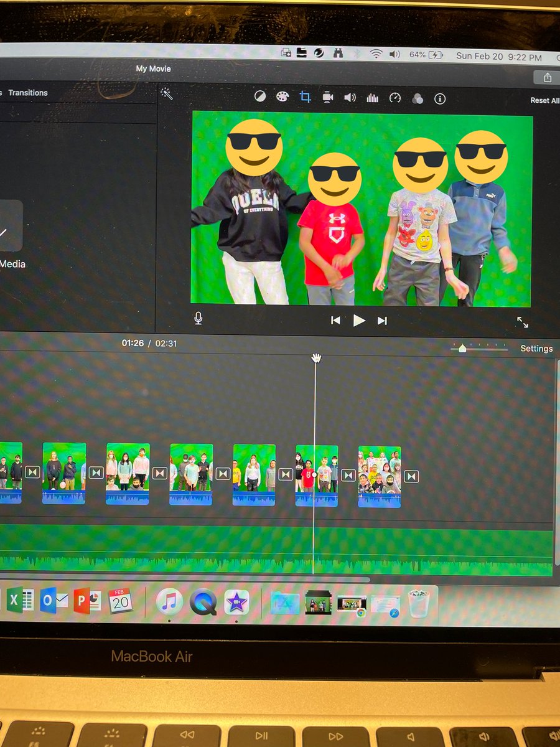Click the iMovie star icon in Dock
Screen dimensions: 560x747
click(236, 603)
